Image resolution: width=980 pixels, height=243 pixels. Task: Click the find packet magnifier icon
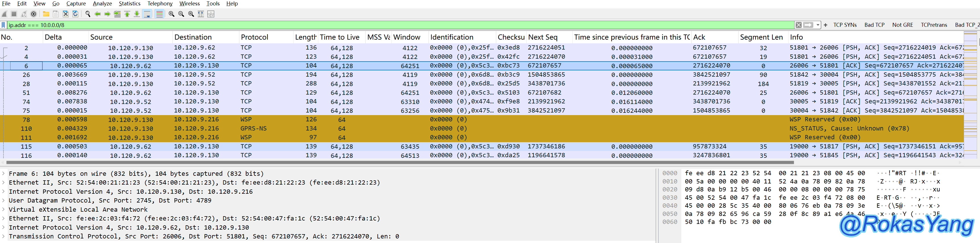pyautogui.click(x=88, y=14)
